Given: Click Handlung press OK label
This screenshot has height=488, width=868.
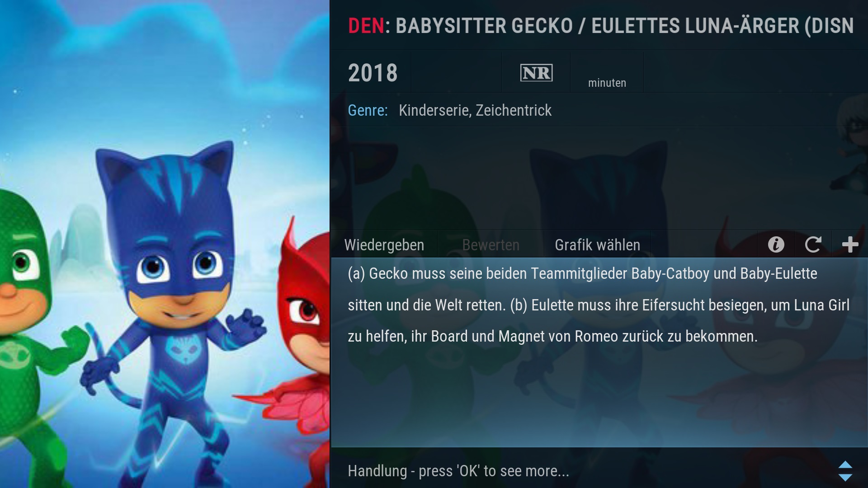Looking at the screenshot, I should 458,471.
